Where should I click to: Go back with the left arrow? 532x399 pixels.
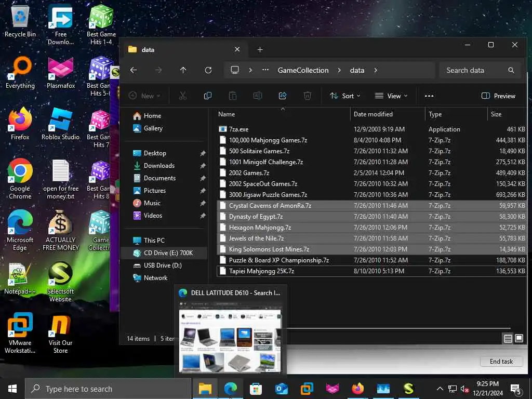(134, 70)
